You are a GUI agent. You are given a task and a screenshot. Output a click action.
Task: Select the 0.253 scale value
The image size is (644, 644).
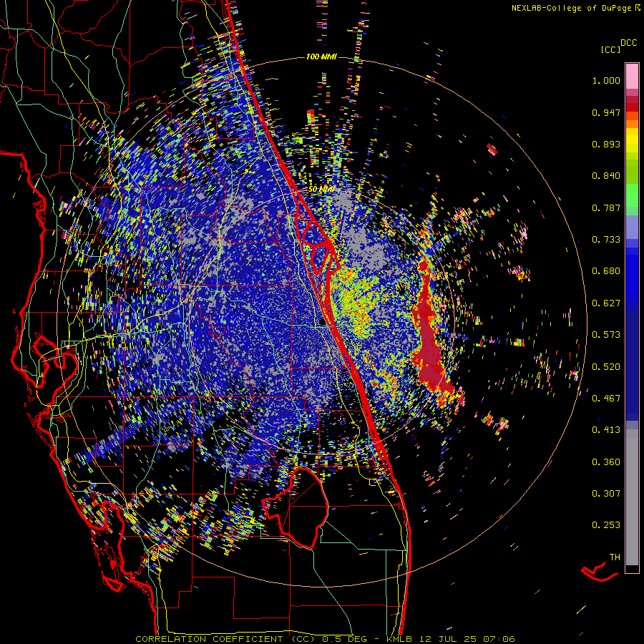pos(606,525)
